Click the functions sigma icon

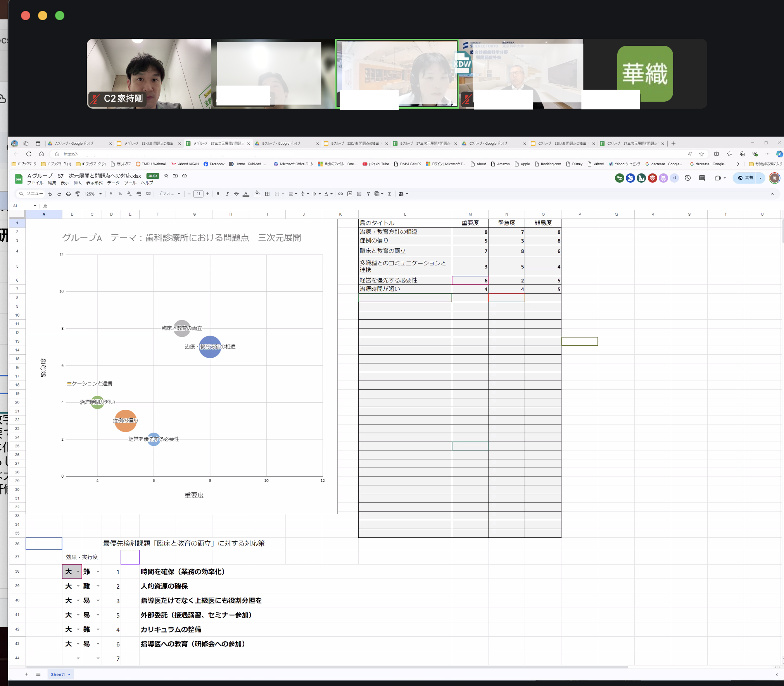coord(389,194)
